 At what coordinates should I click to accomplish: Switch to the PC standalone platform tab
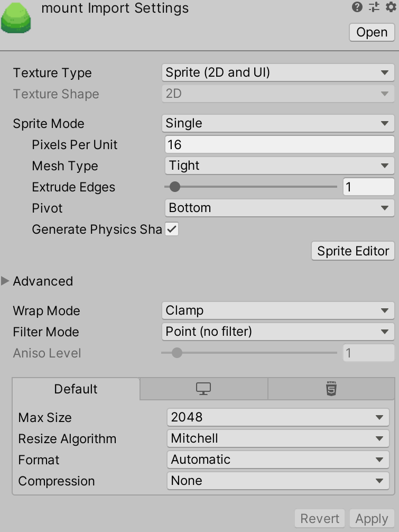point(203,389)
